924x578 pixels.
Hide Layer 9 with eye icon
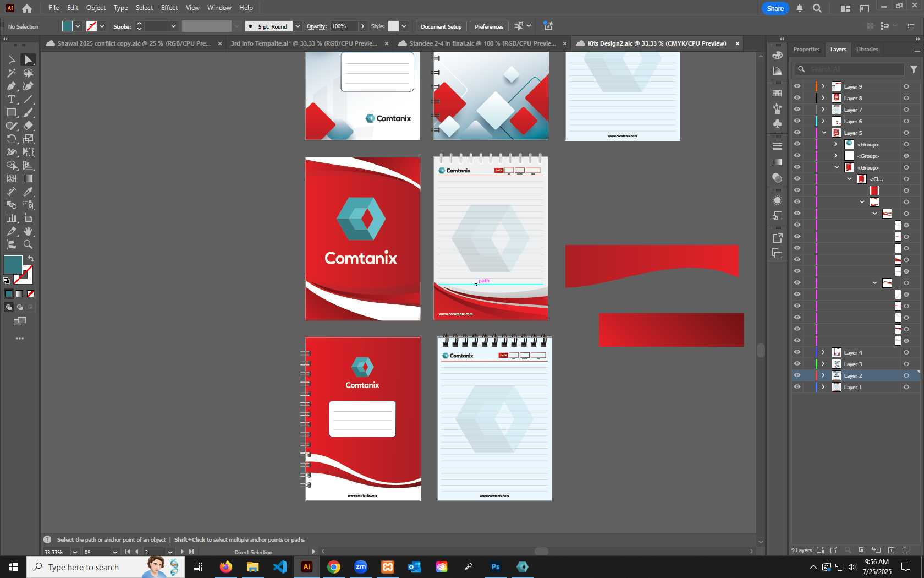click(x=797, y=86)
